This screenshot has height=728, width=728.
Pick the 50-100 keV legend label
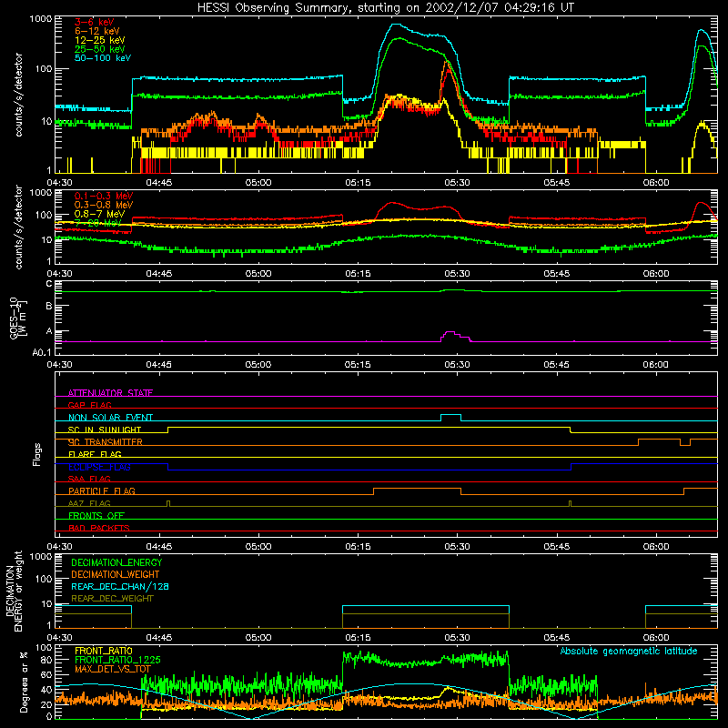coord(102,58)
